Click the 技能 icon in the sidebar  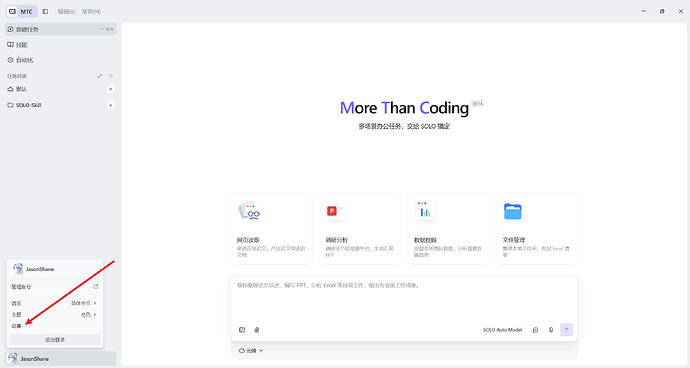click(x=11, y=45)
